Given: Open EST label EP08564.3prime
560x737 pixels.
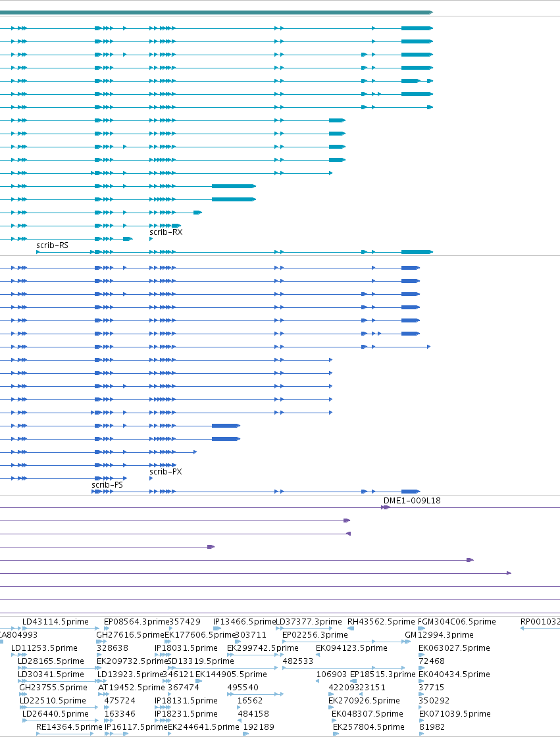Looking at the screenshot, I should (x=136, y=622).
